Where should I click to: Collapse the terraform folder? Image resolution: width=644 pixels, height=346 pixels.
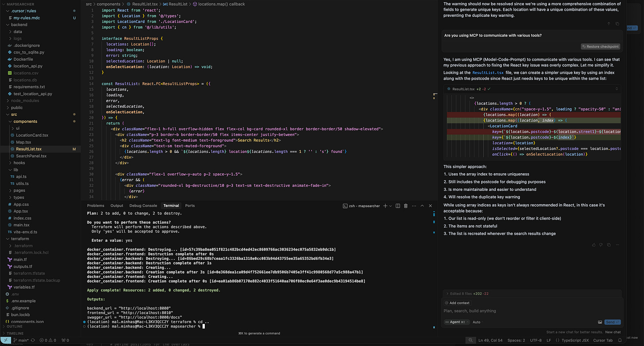[x=19, y=239]
